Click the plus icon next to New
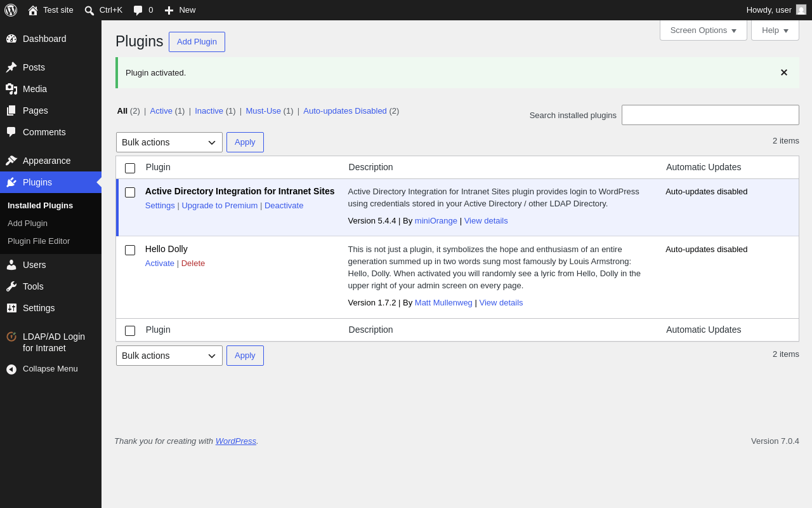 point(169,10)
